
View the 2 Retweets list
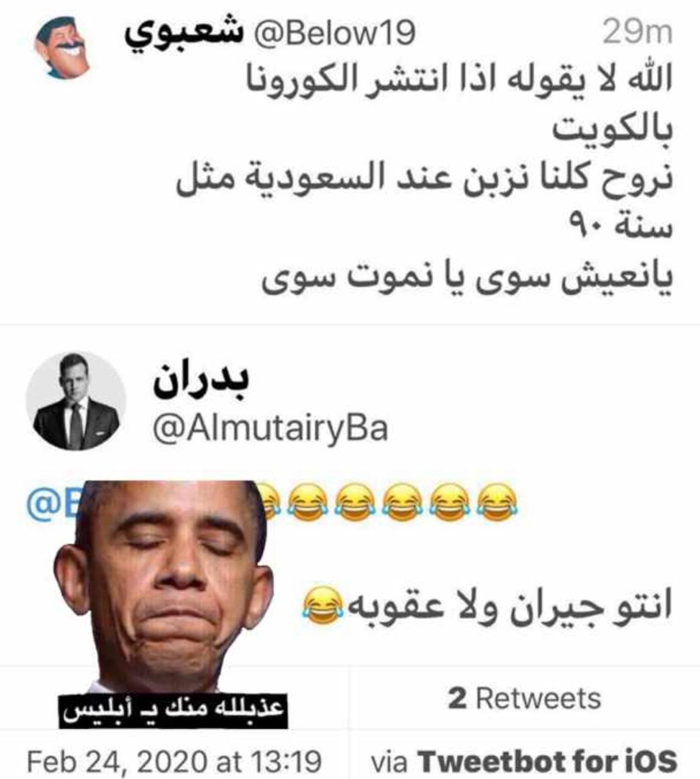pos(525,699)
